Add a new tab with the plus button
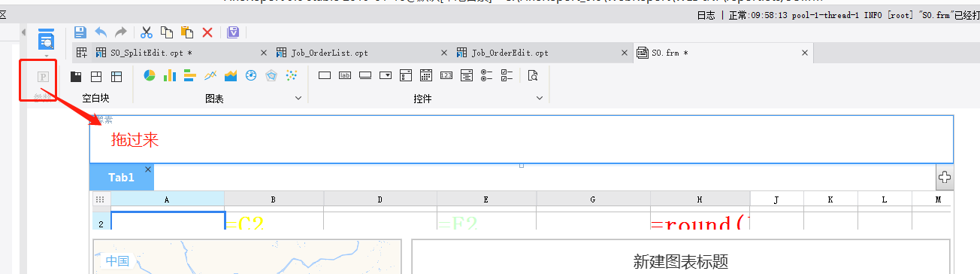Screen dimensions: 980x274 pyautogui.click(x=945, y=178)
